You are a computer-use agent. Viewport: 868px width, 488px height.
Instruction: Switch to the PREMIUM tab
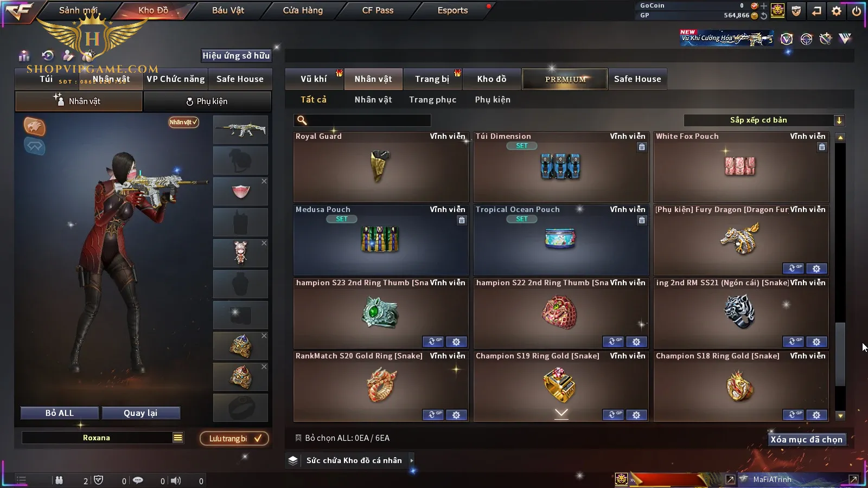[x=565, y=79]
